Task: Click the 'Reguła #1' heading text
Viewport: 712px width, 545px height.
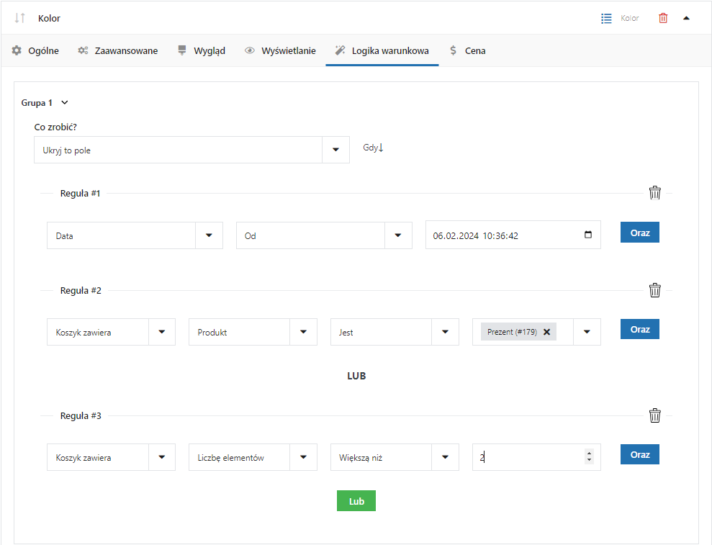Action: 80,193
